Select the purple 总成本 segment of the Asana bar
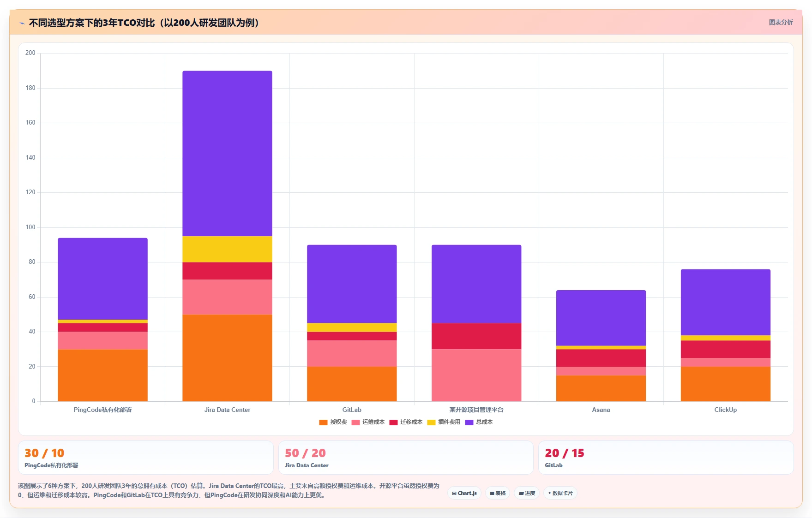 click(601, 318)
